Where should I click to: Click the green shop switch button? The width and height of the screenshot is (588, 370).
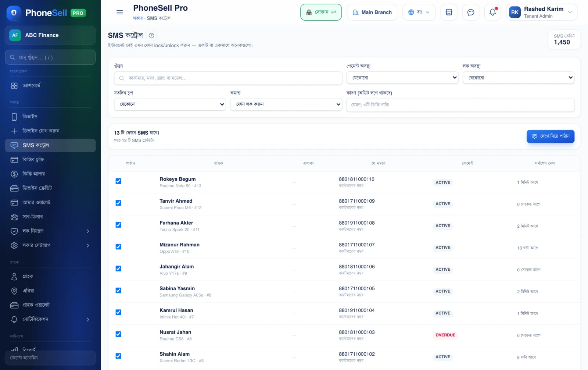[x=321, y=12]
